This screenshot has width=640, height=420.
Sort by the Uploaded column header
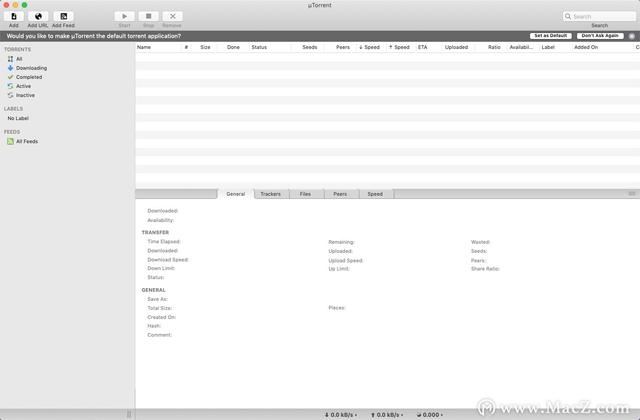pyautogui.click(x=457, y=47)
